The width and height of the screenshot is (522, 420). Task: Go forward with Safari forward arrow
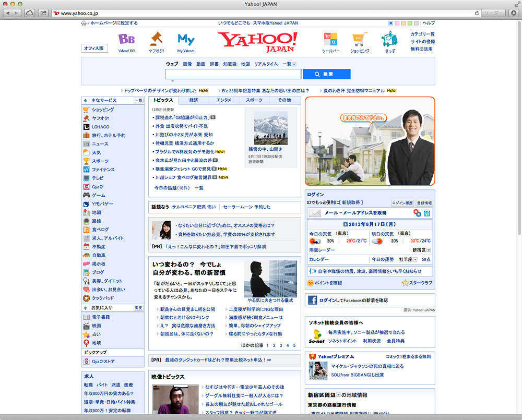(x=17, y=13)
